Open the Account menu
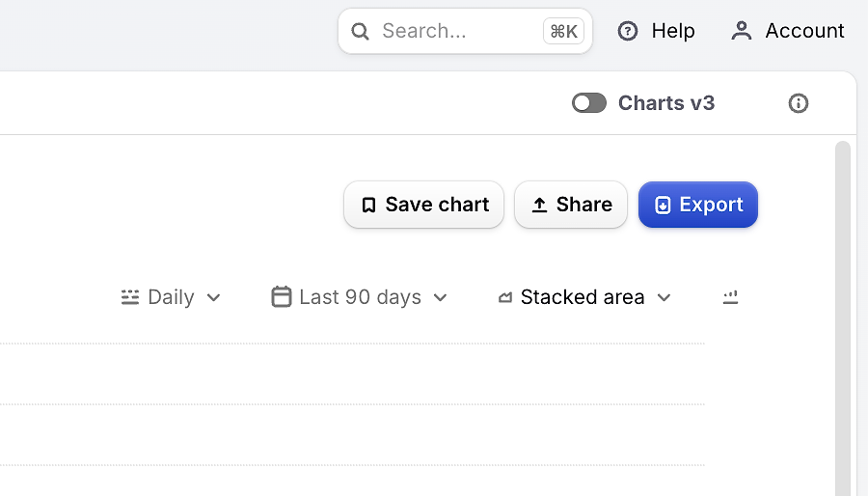This screenshot has height=496, width=868. [x=788, y=31]
